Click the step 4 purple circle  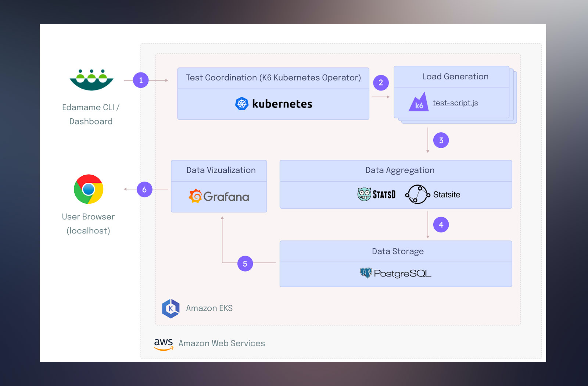click(x=441, y=225)
